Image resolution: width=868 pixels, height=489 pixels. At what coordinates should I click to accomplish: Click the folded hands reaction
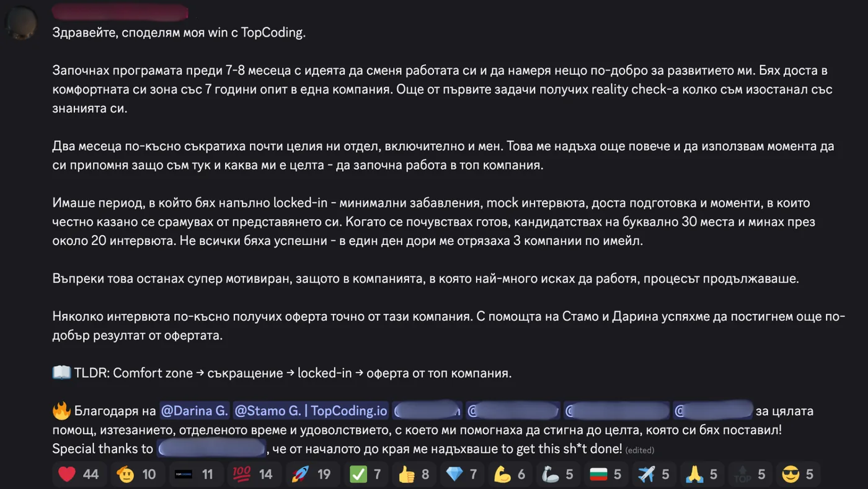(702, 475)
